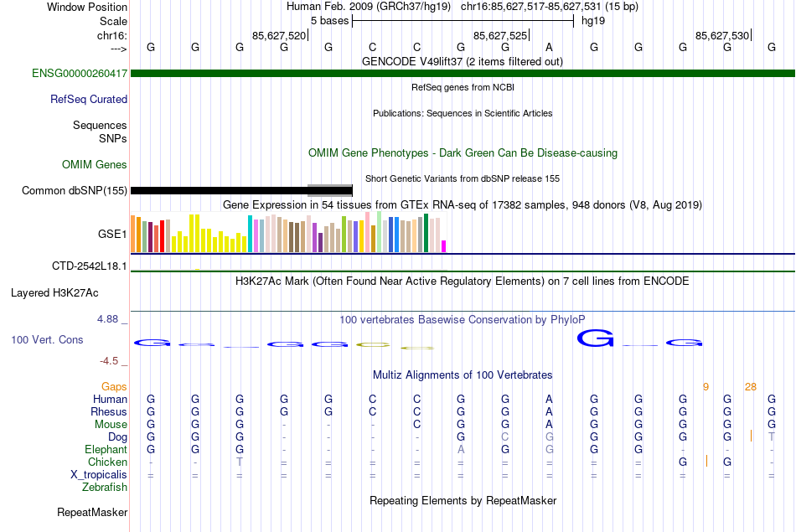Click the 4.88 PhyloP upper scale value
The width and height of the screenshot is (796, 532).
tap(107, 319)
